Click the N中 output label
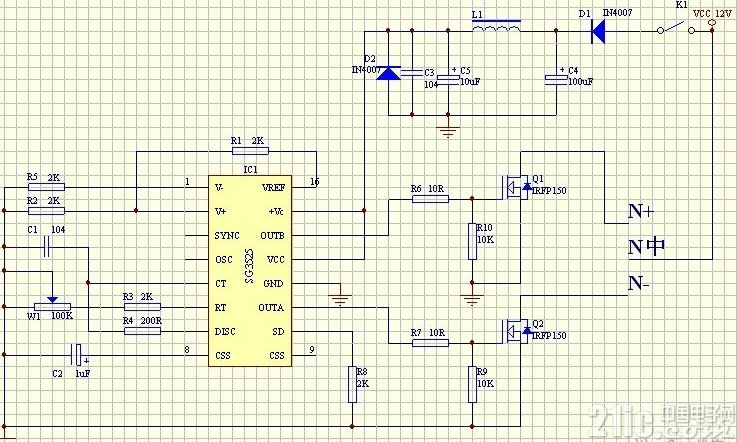Screen dimensions: 737x442 647,246
